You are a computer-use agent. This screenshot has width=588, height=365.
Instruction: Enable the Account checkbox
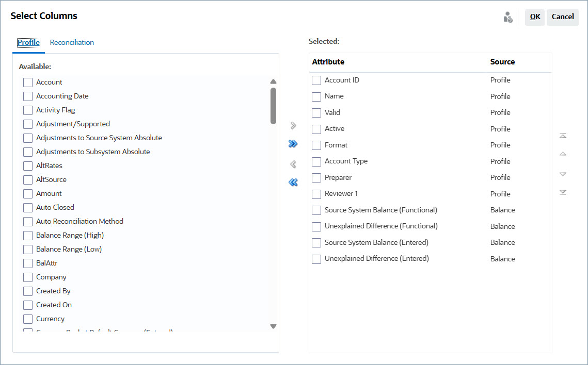[x=27, y=82]
